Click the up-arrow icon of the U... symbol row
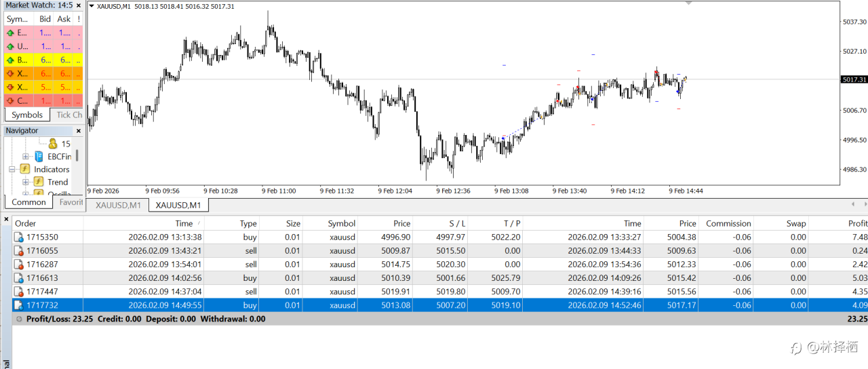 pyautogui.click(x=10, y=46)
